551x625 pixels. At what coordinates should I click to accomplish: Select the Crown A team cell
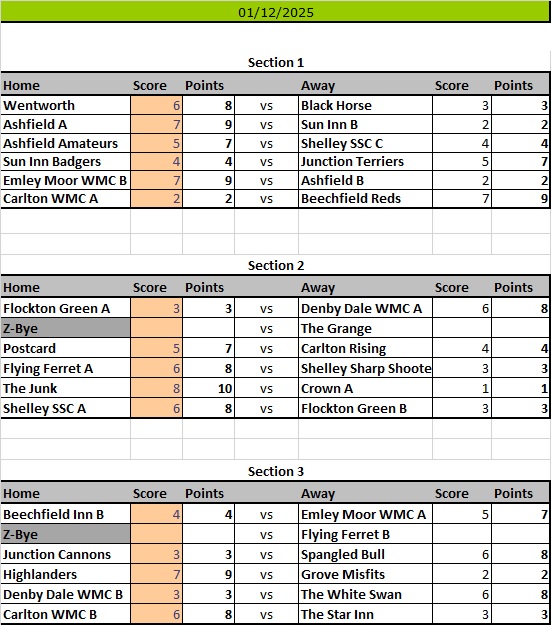[365, 388]
